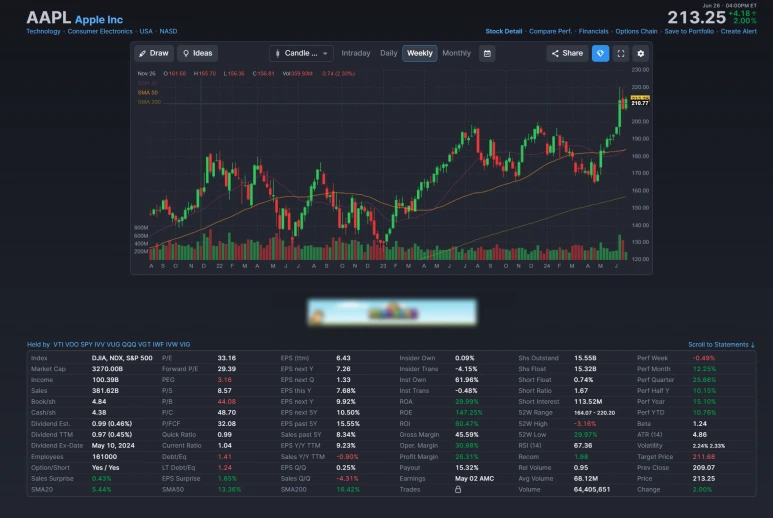Viewport: 773px width, 518px height.
Task: Click the Volume value 64,405,651
Action: tap(592, 489)
